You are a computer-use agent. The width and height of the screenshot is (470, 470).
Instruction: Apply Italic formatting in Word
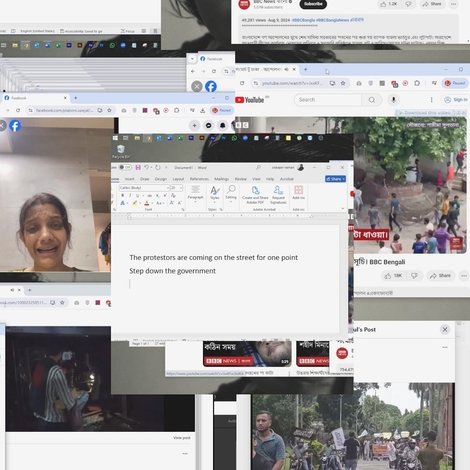coord(130,195)
